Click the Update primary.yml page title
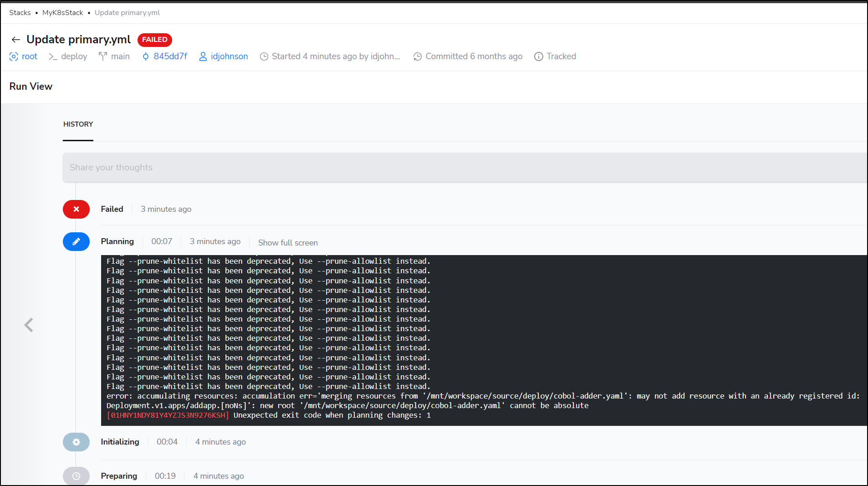Viewport: 868px width, 486px height. pyautogui.click(x=78, y=40)
